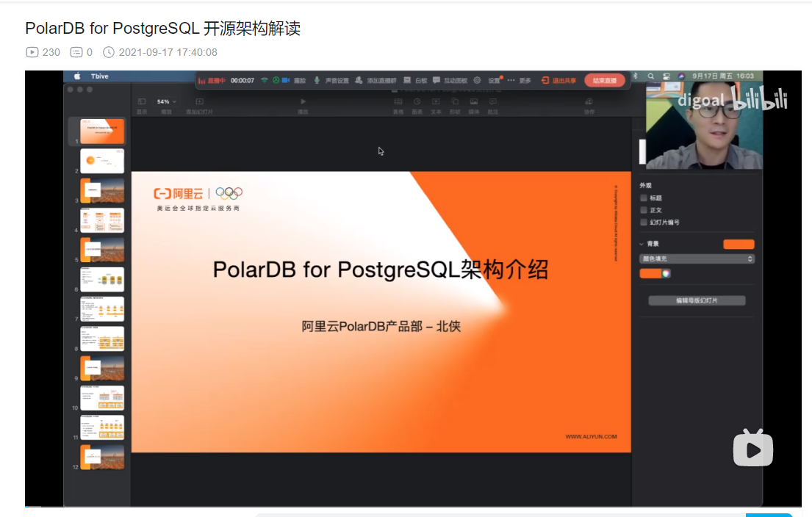Click the Siri icon in the menu bar
The height and width of the screenshot is (517, 812).
(x=681, y=76)
